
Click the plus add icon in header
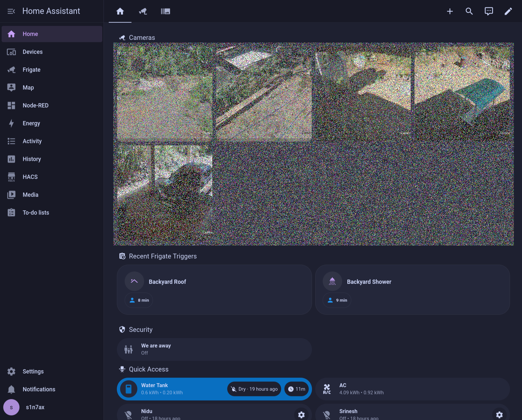pyautogui.click(x=450, y=11)
